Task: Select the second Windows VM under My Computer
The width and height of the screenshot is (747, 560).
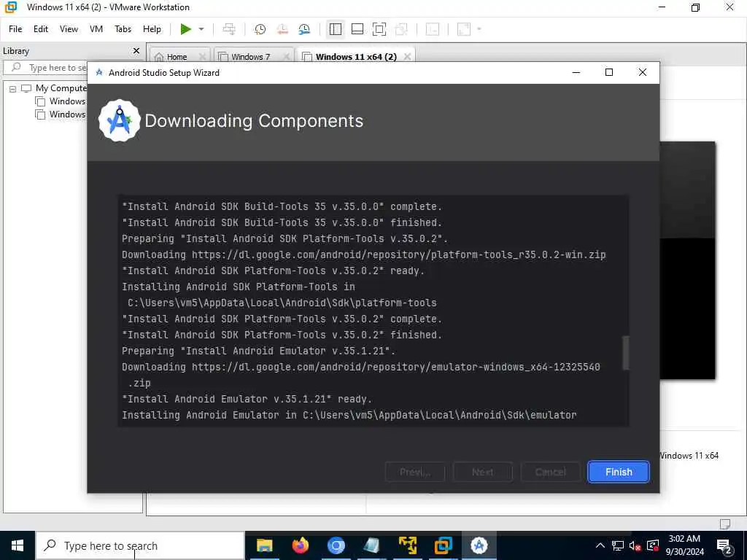Action: coord(67,114)
